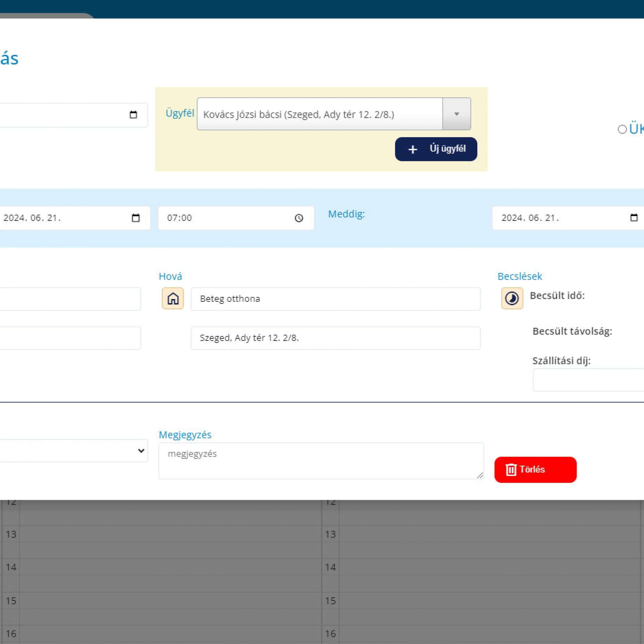Click the Szállítási díj input field
Viewport: 644px width, 644px height.
coord(589,380)
